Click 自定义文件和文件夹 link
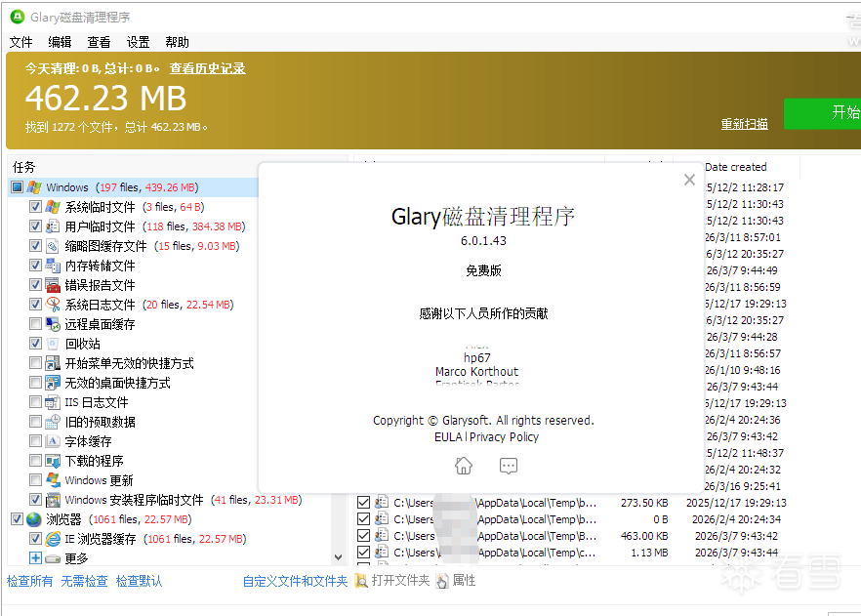This screenshot has width=861, height=616. coord(295,581)
